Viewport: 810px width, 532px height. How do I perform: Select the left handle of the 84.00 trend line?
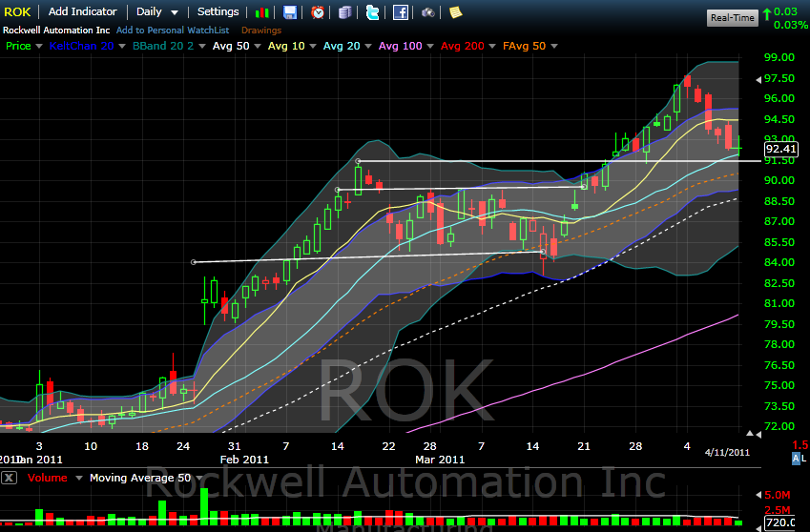tap(194, 262)
